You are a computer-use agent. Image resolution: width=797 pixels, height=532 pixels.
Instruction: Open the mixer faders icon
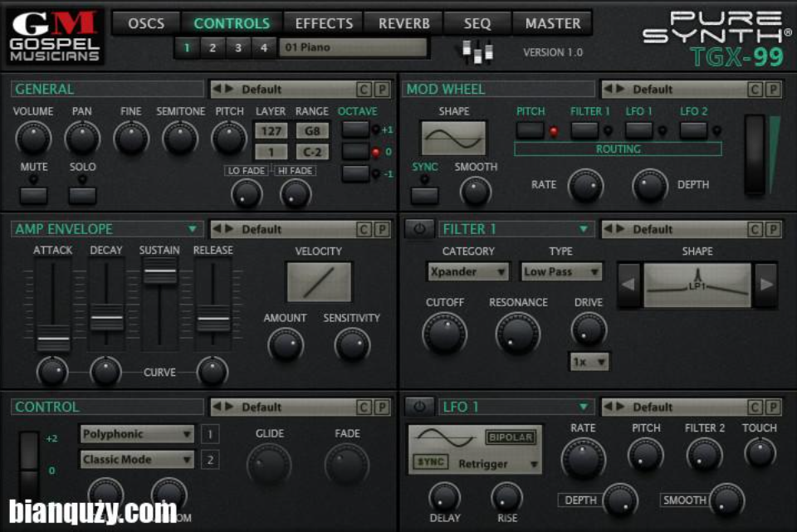[x=477, y=51]
